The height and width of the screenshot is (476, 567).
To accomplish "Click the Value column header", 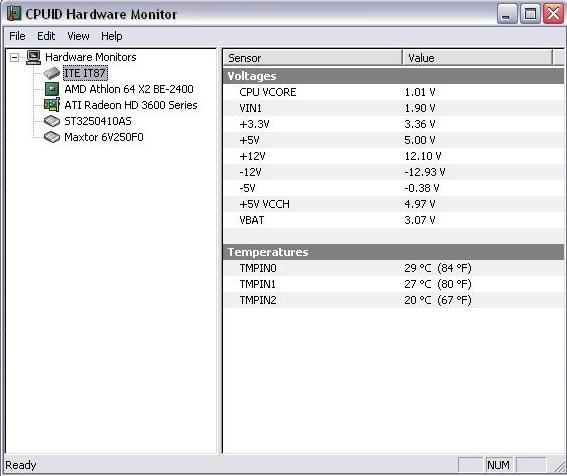I will tap(477, 58).
